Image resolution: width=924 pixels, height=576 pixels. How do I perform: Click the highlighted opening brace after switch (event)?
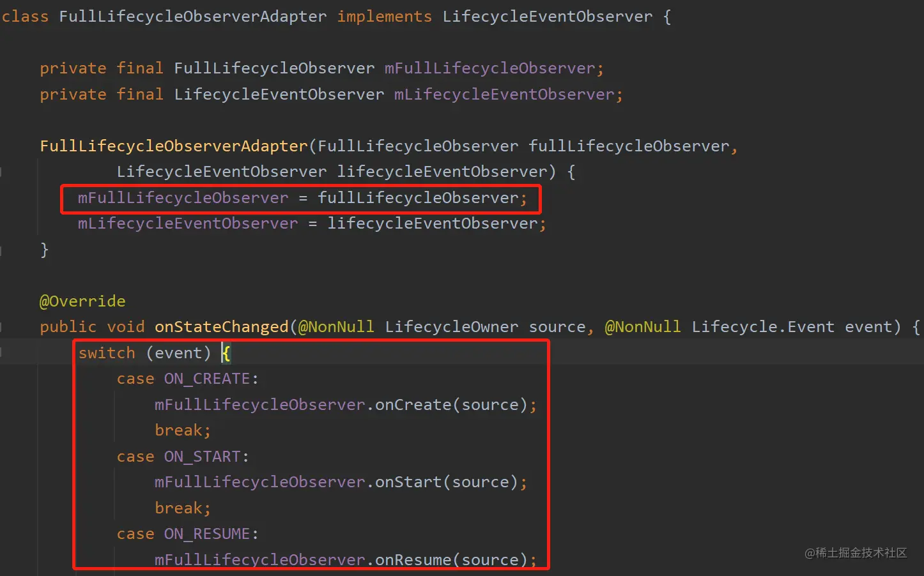[x=226, y=353]
